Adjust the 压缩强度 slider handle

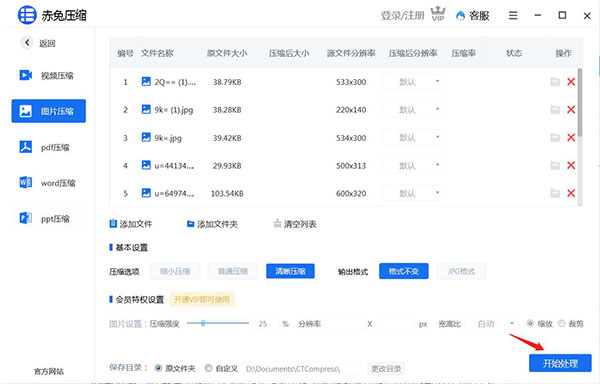(203, 323)
